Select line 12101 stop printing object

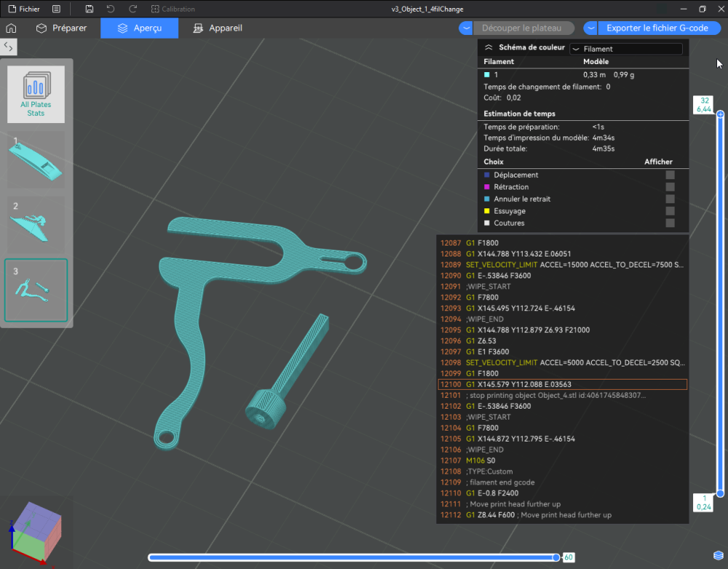pyautogui.click(x=562, y=396)
